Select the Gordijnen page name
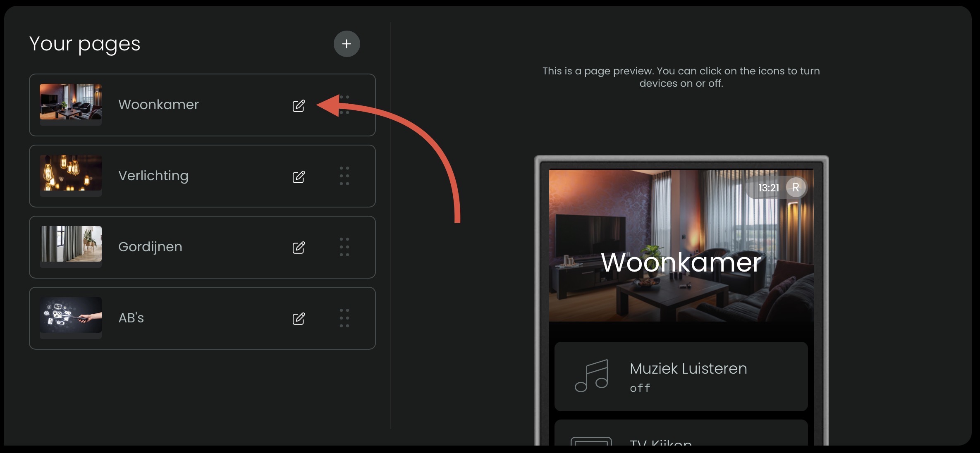 (x=150, y=247)
